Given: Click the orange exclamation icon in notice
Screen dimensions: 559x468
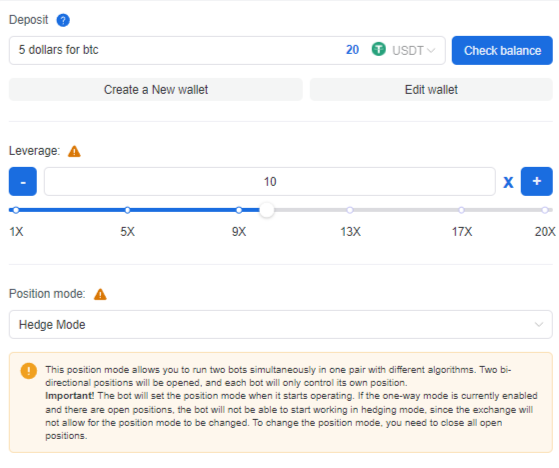Looking at the screenshot, I should pos(29,371).
